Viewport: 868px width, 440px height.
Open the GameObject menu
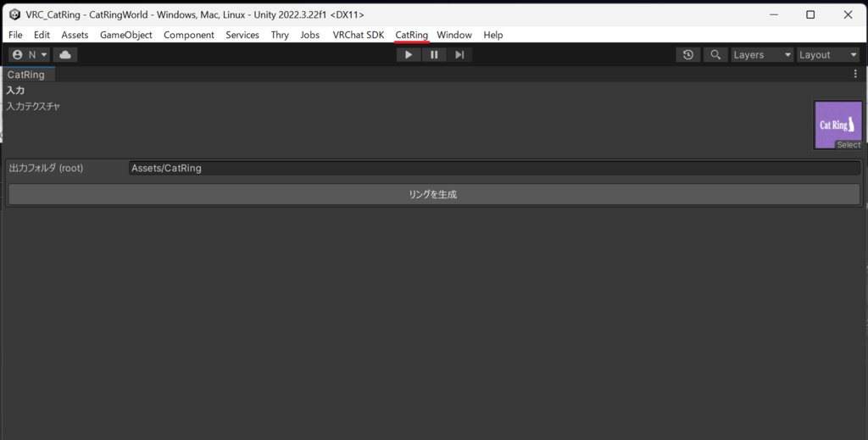[x=126, y=35]
